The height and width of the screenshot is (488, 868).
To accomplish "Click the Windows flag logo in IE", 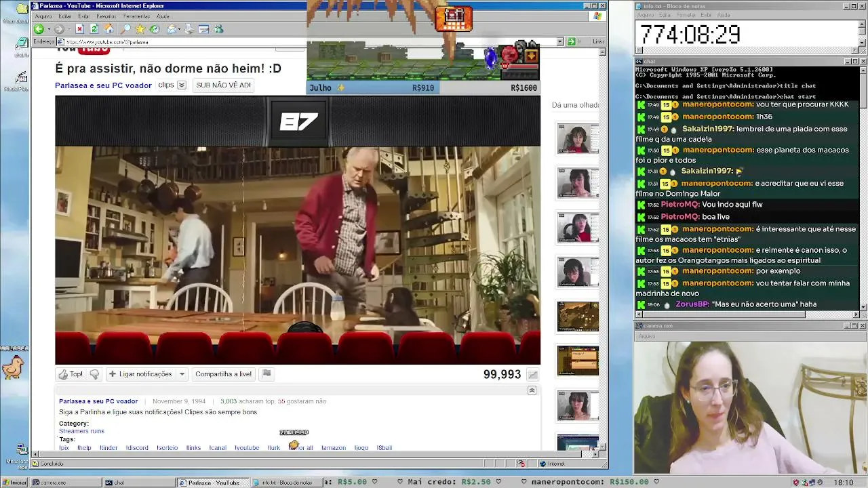I will 599,16.
